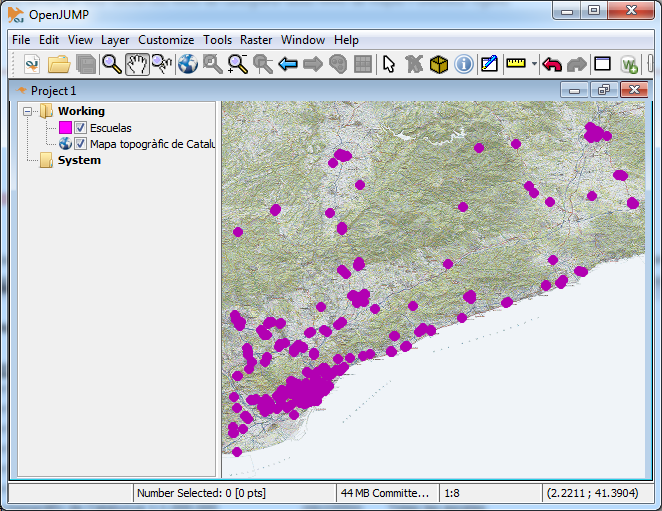662x511 pixels.
Task: Open the Measure tool dropdown arrow
Action: 534,64
